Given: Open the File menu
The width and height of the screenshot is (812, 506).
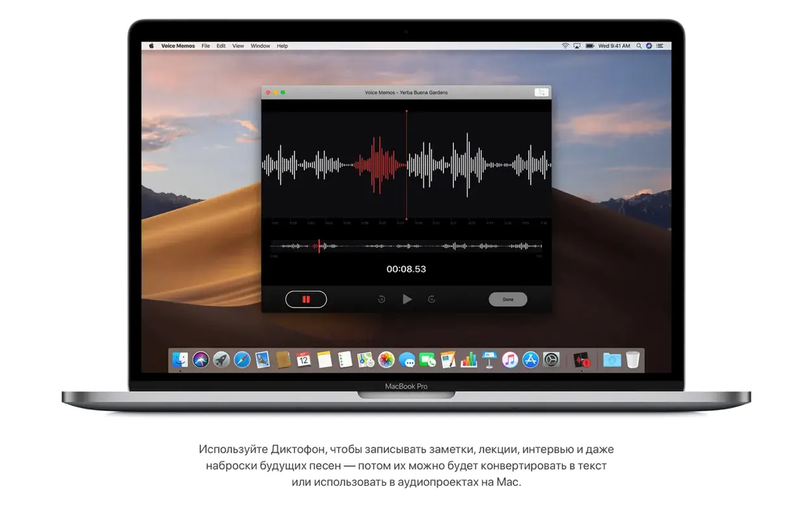Looking at the screenshot, I should click(x=205, y=46).
